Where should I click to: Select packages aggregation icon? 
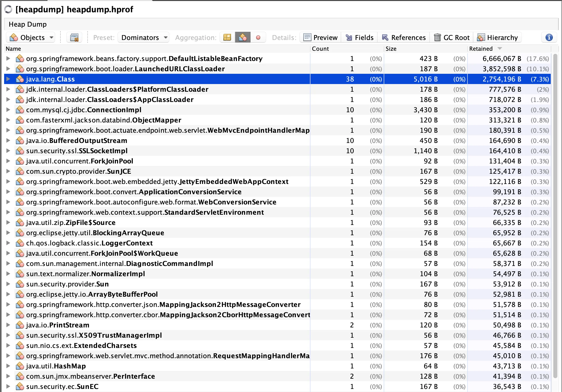click(227, 38)
